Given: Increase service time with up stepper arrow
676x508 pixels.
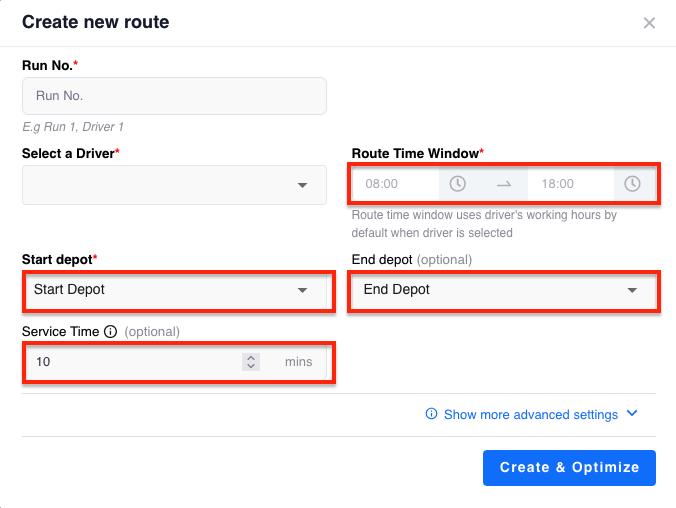Looking at the screenshot, I should click(251, 357).
